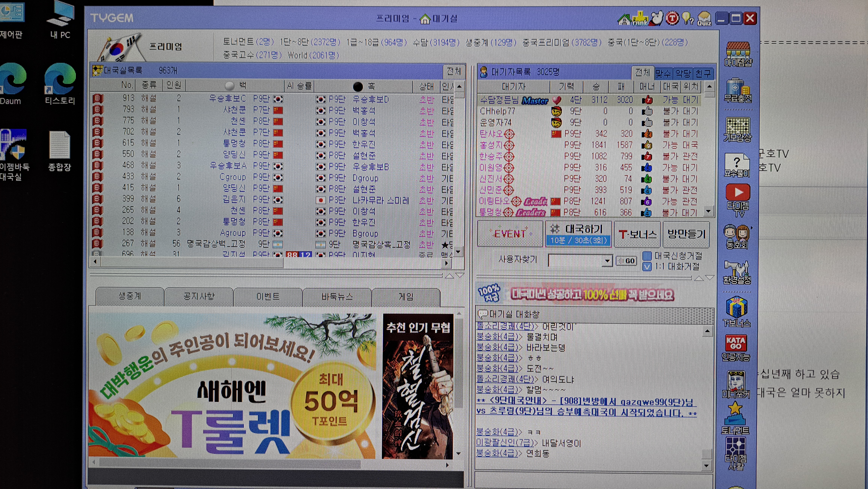Image resolution: width=868 pixels, height=489 pixels.
Task: Switch to the 바둑뉴스 tab
Action: (337, 297)
